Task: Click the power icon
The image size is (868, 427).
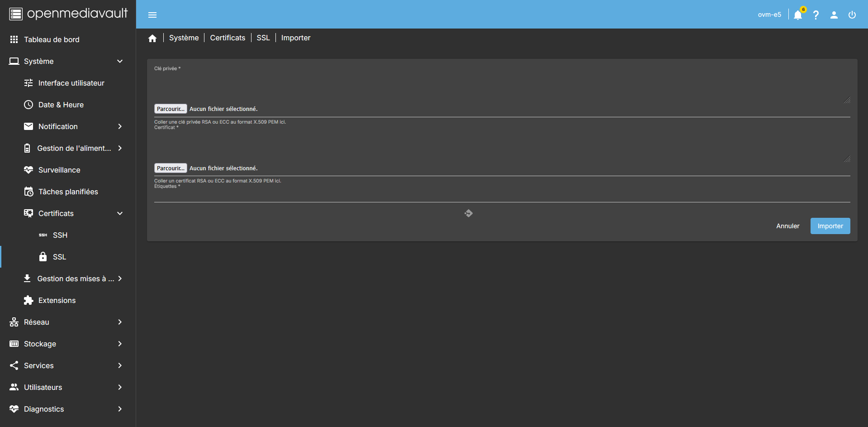Action: (x=852, y=15)
